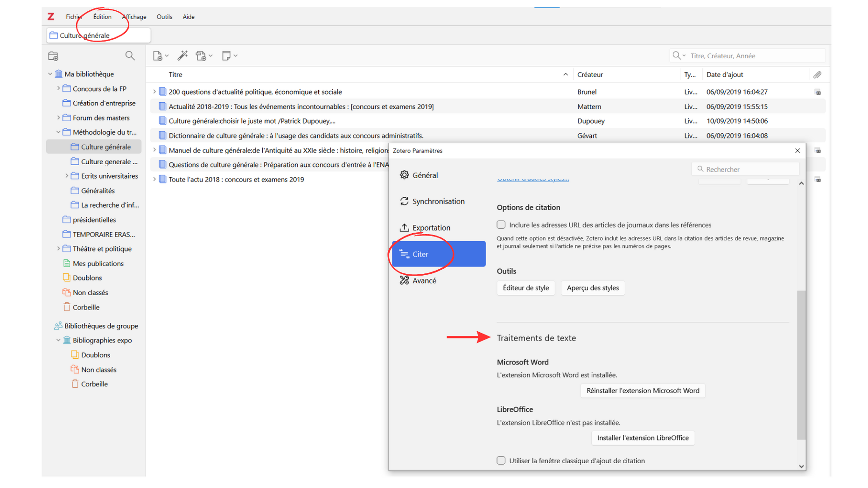Open Avancé settings via the wrench icon
Viewport: 868px width, 488px height.
(x=404, y=280)
